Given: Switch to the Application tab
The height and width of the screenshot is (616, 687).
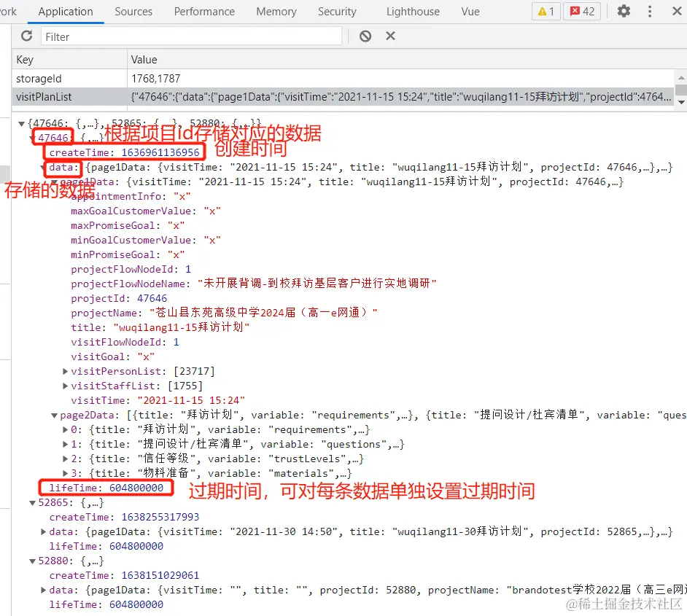Looking at the screenshot, I should point(66,12).
